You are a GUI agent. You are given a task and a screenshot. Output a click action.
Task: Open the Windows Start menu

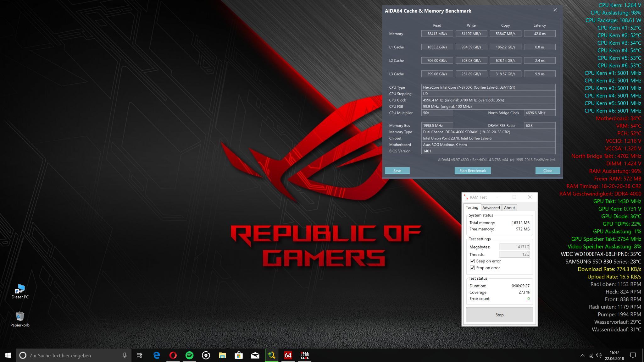click(x=8, y=355)
